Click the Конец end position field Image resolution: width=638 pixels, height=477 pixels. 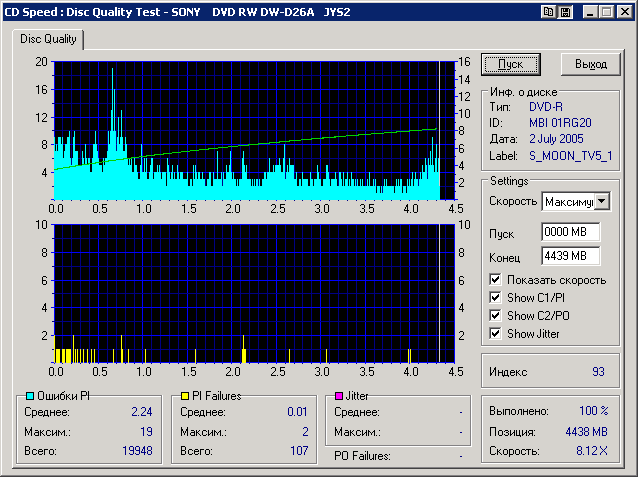click(570, 256)
